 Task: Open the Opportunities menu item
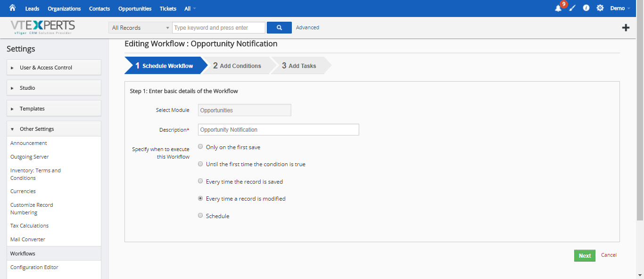point(135,8)
